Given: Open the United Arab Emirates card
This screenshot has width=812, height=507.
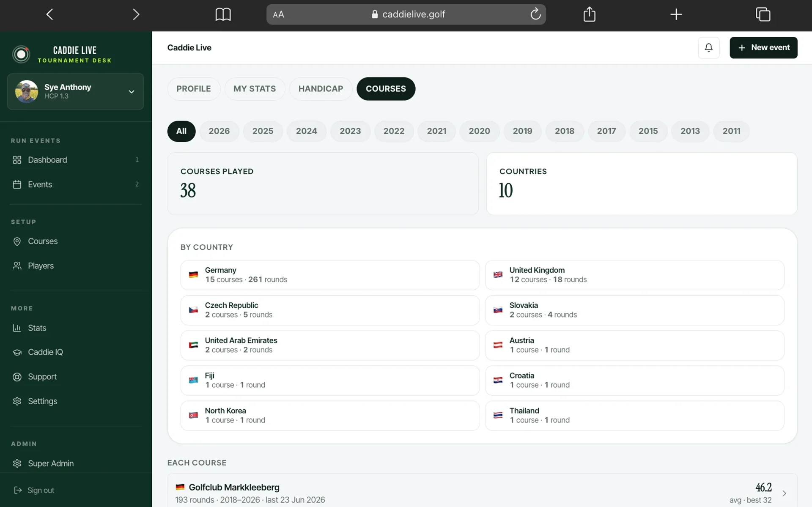Looking at the screenshot, I should (x=330, y=345).
